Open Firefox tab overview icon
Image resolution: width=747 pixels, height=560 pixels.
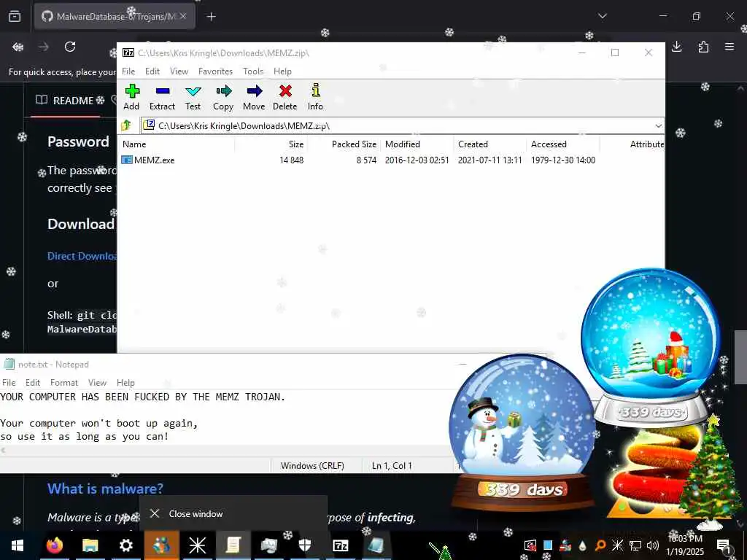click(x=15, y=17)
